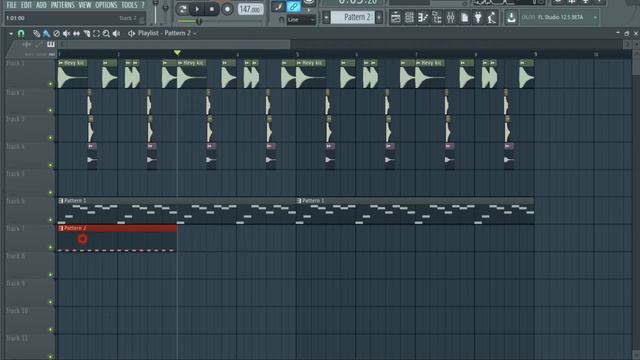This screenshot has width=640, height=360.
Task: Mute Track 2 using its green LED
Action: point(51,110)
